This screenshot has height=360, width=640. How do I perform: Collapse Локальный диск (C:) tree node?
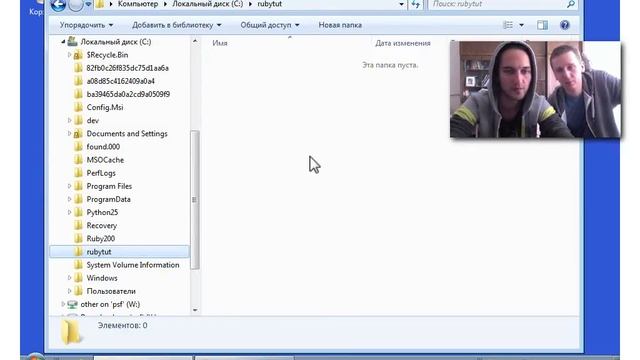63,42
